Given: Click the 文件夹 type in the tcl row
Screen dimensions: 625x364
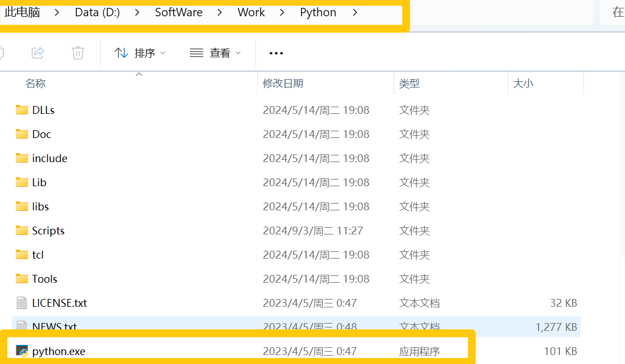Looking at the screenshot, I should [x=414, y=255].
